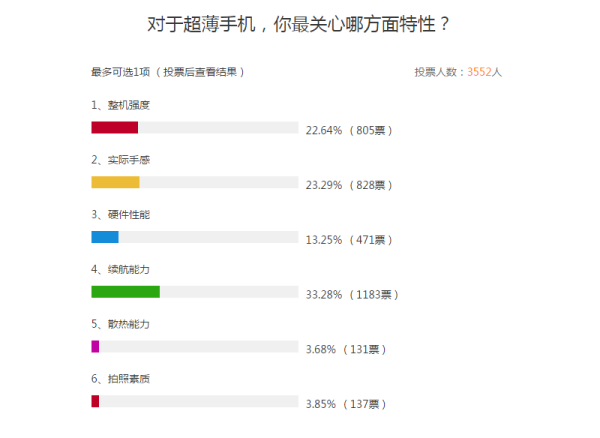This screenshot has width=600, height=438.
Task: Click the magenta 散热能力 result bar
Action: click(95, 346)
